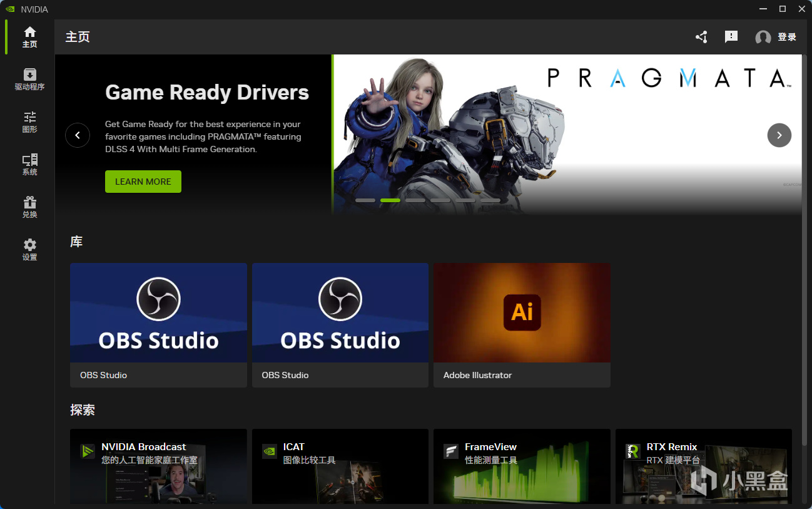Click the LEARN MORE button

pyautogui.click(x=143, y=182)
